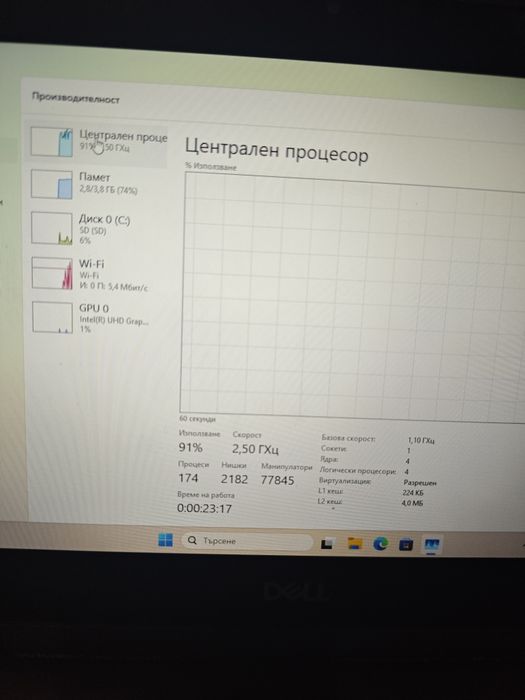Viewport: 525px width, 700px height.
Task: Click the disk activity mini graph thumbnail
Action: [x=52, y=228]
